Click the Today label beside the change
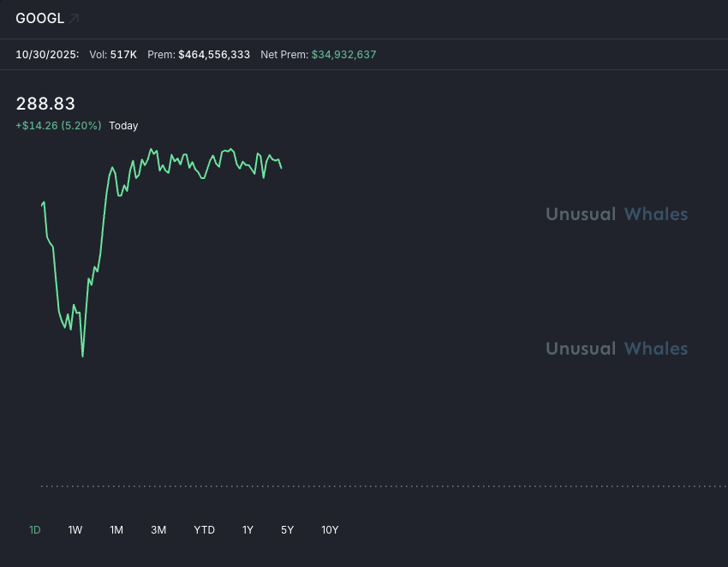728x567 pixels. 123,126
